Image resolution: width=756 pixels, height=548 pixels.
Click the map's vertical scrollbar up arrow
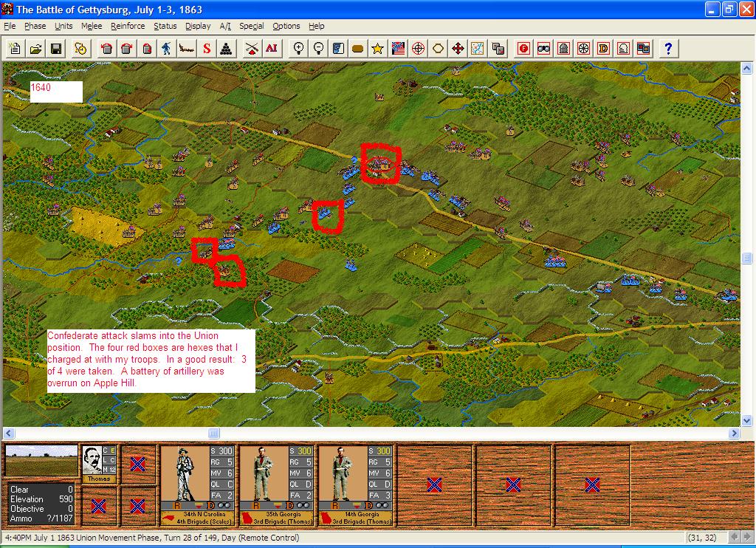[x=746, y=69]
